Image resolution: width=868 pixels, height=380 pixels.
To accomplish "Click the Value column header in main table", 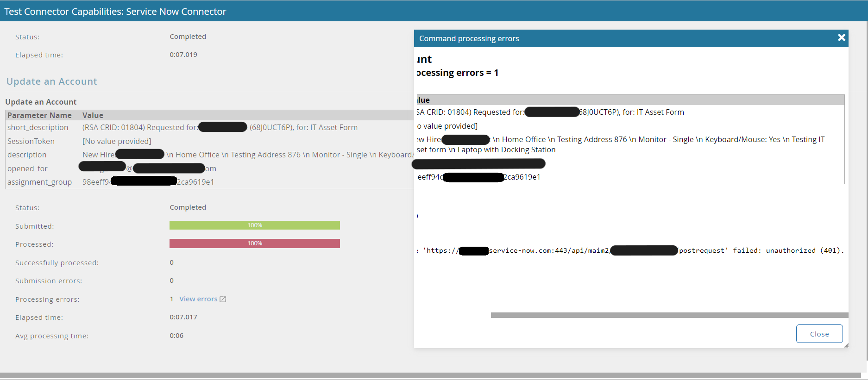I will (93, 115).
